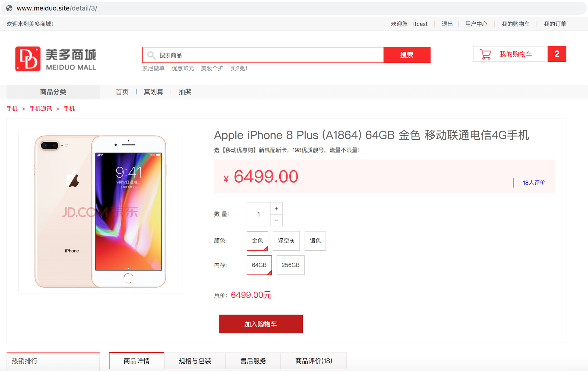Click the globe icon in address bar
The width and height of the screenshot is (588, 371).
click(x=9, y=8)
